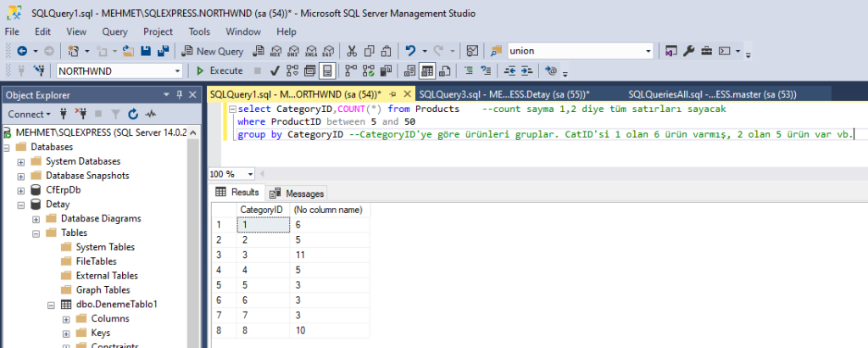Click the Open File folder icon

(129, 51)
